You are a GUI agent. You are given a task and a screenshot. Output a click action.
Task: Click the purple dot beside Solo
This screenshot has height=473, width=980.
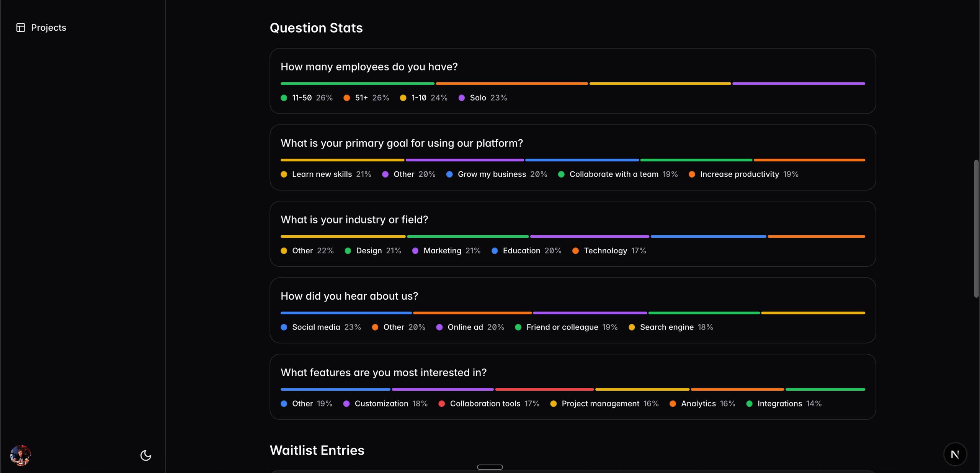coord(462,98)
